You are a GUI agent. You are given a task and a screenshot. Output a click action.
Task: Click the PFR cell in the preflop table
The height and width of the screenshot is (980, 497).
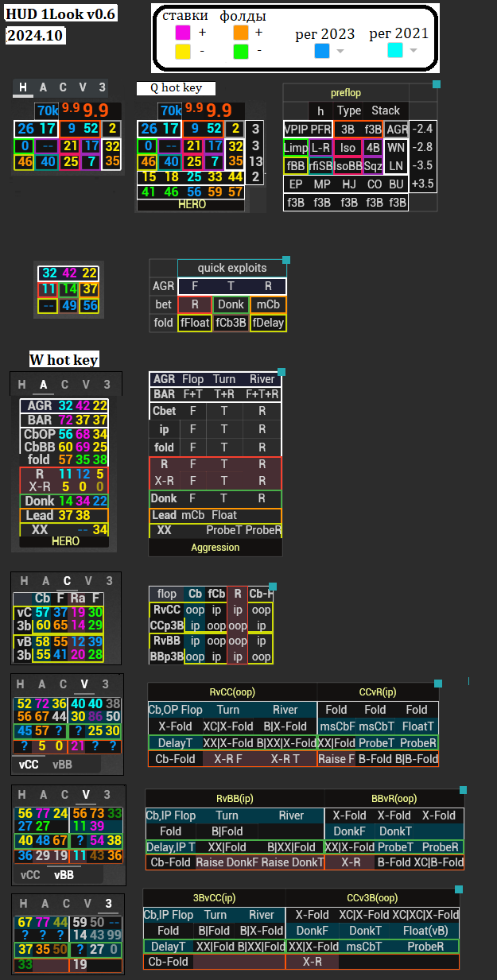321,129
